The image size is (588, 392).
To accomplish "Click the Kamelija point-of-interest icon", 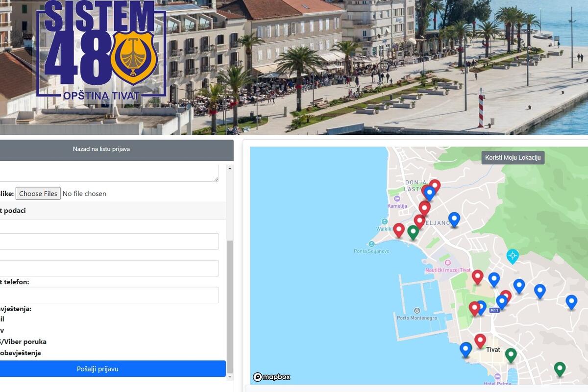I will pos(397,199).
